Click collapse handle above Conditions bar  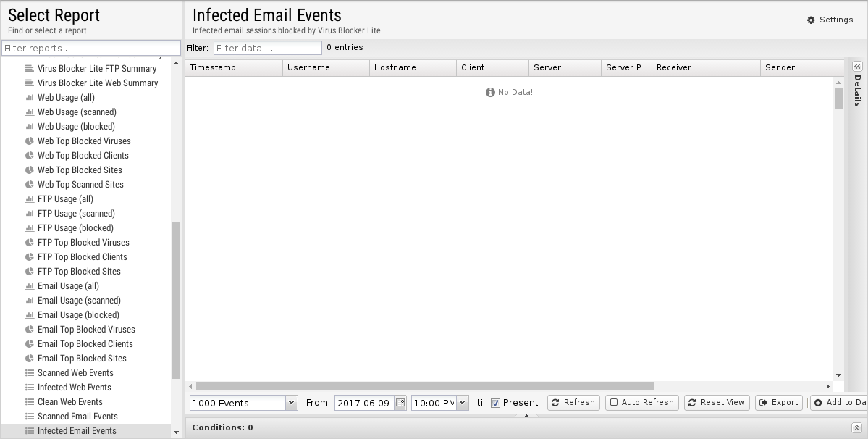pyautogui.click(x=526, y=415)
